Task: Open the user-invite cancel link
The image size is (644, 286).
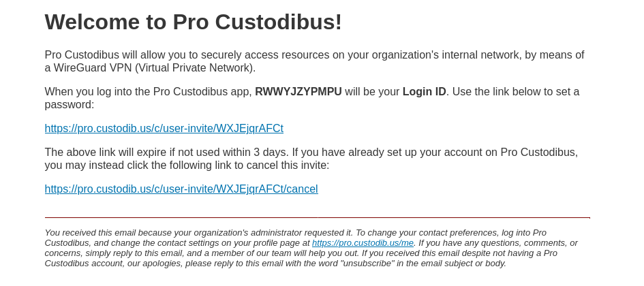Action: (181, 189)
